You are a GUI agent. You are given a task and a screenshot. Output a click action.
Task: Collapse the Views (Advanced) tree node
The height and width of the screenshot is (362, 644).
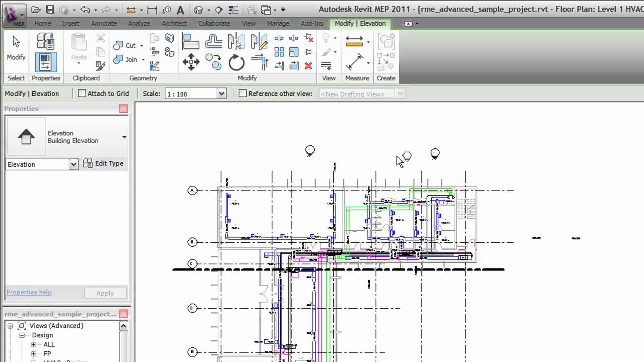(x=10, y=326)
